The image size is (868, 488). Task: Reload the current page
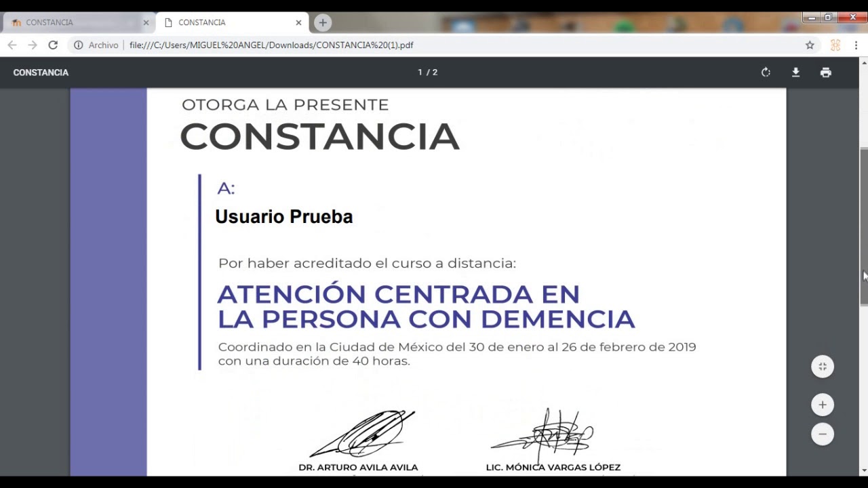pyautogui.click(x=53, y=45)
